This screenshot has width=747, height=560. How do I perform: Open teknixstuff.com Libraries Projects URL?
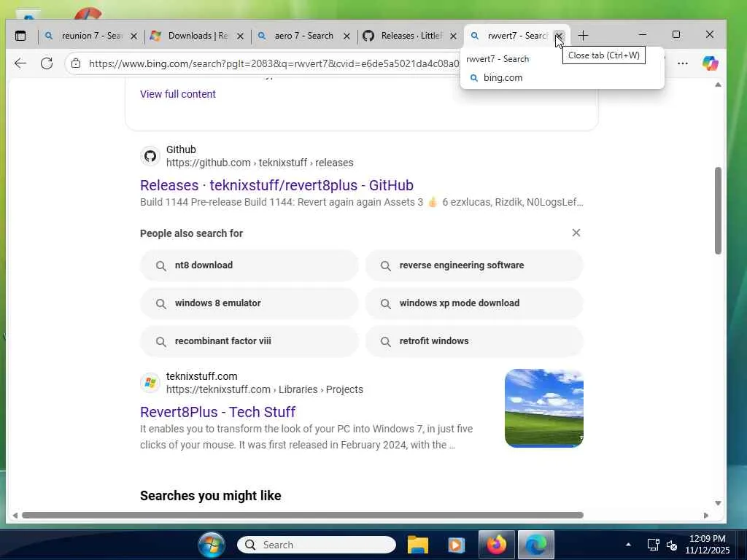264,389
